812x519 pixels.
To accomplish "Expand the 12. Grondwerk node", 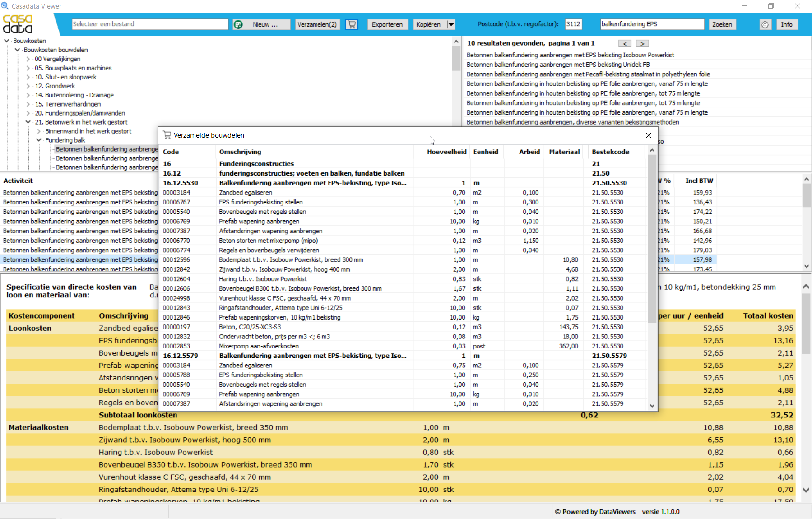I will click(28, 86).
